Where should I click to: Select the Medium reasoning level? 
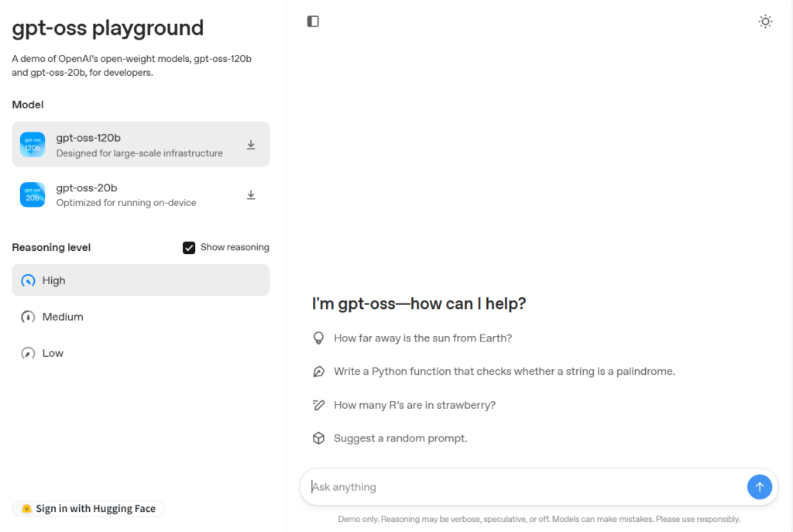[x=141, y=317]
